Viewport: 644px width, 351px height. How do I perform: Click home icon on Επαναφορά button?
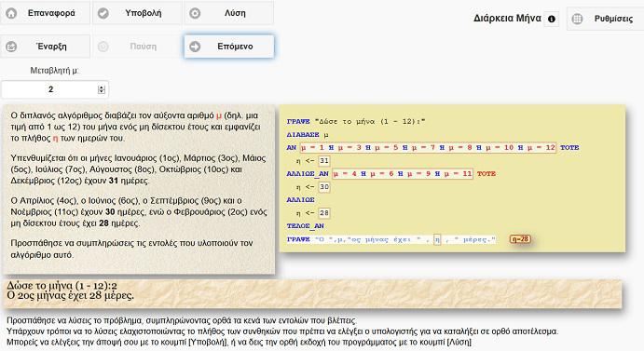point(11,13)
